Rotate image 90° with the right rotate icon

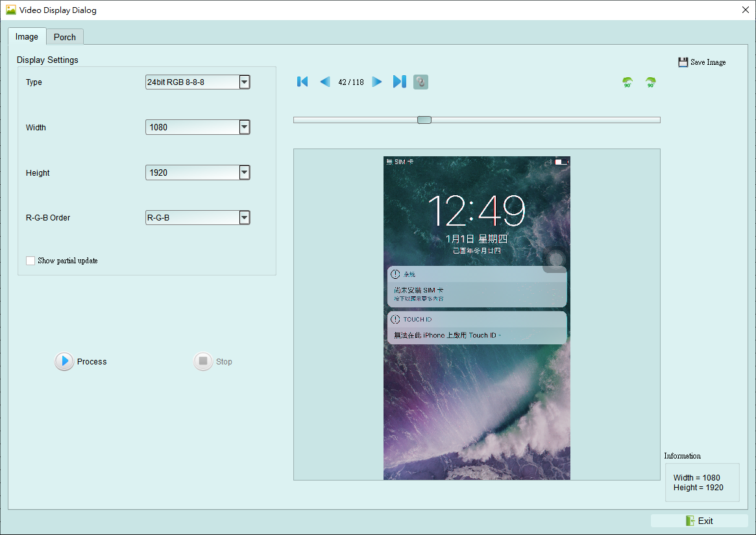coord(650,82)
